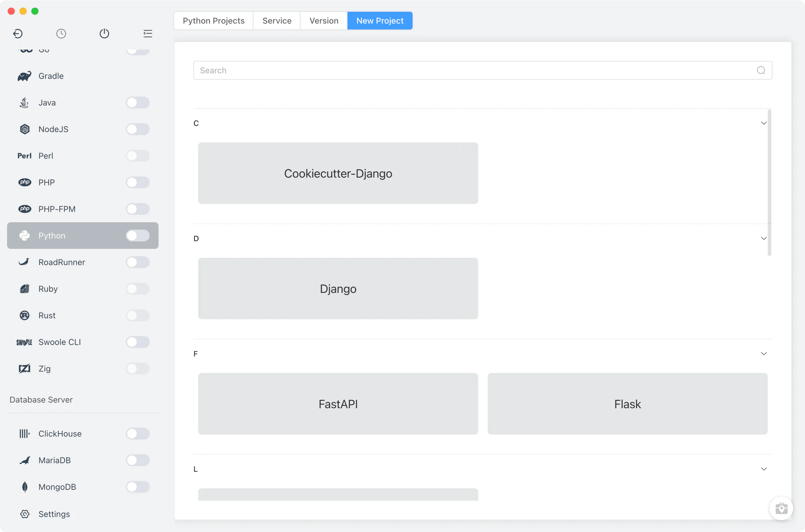The image size is (805, 532).
Task: Select Rust label in the sidebar
Action: tap(47, 316)
